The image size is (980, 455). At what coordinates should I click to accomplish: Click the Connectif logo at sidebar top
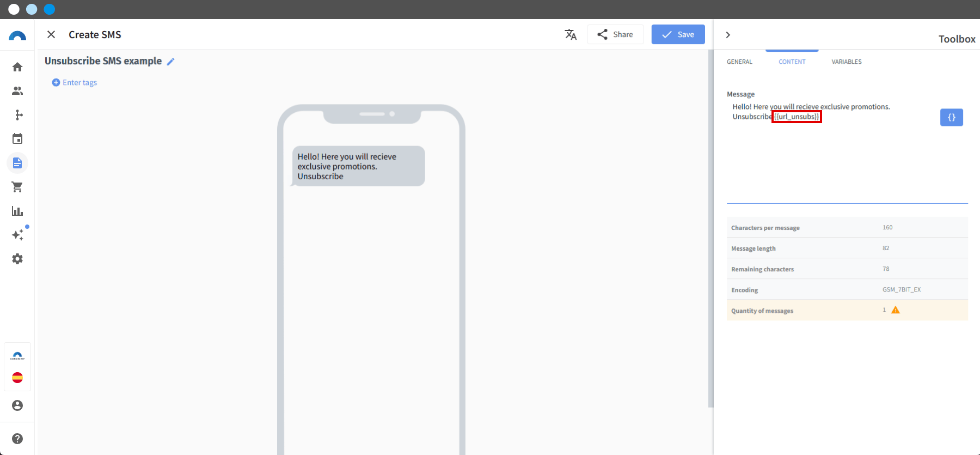(x=17, y=36)
